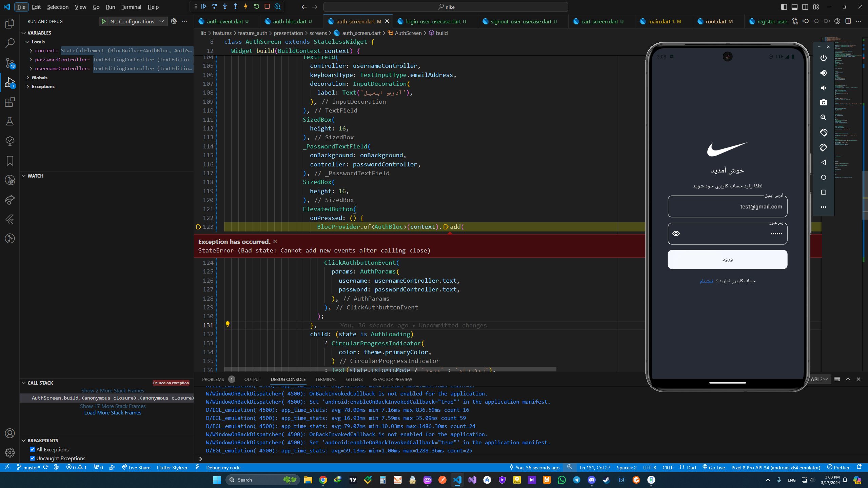Screen dimensions: 868x488
Task: Show 2 More Stack Frames link
Action: (113, 390)
